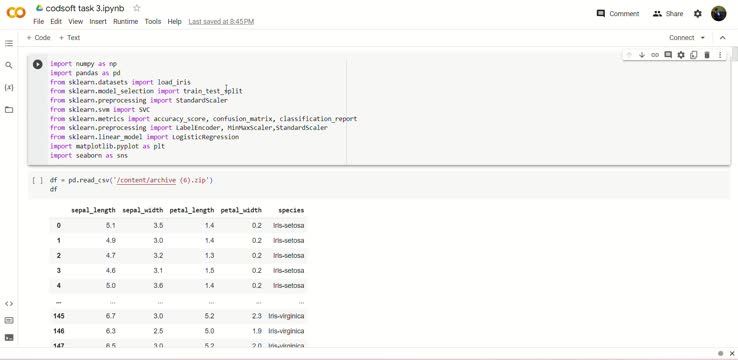Click the empty run brackets of second cell
Screen dimensions: 738x360
tap(38, 180)
